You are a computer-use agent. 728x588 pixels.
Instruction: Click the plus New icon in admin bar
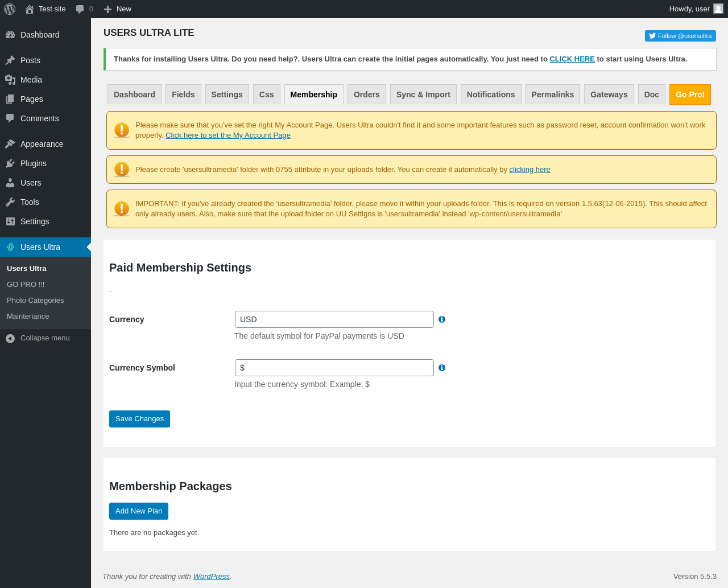107,9
